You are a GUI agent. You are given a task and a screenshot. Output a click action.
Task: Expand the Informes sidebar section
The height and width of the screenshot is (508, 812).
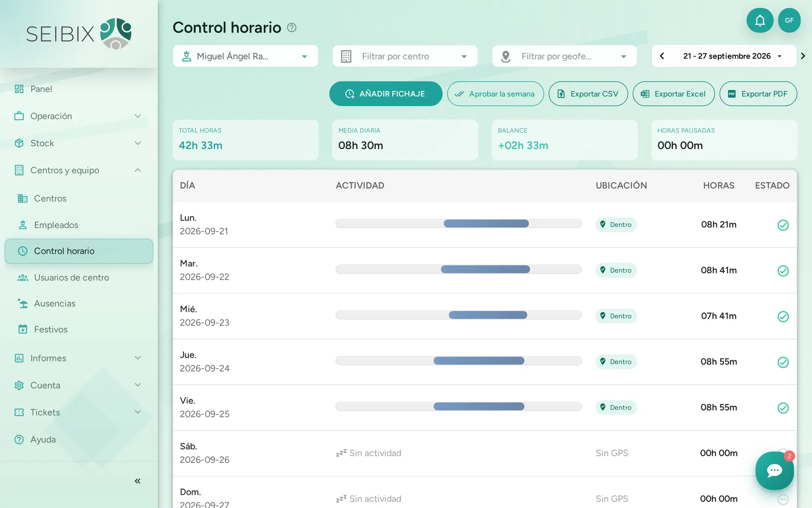(x=78, y=358)
